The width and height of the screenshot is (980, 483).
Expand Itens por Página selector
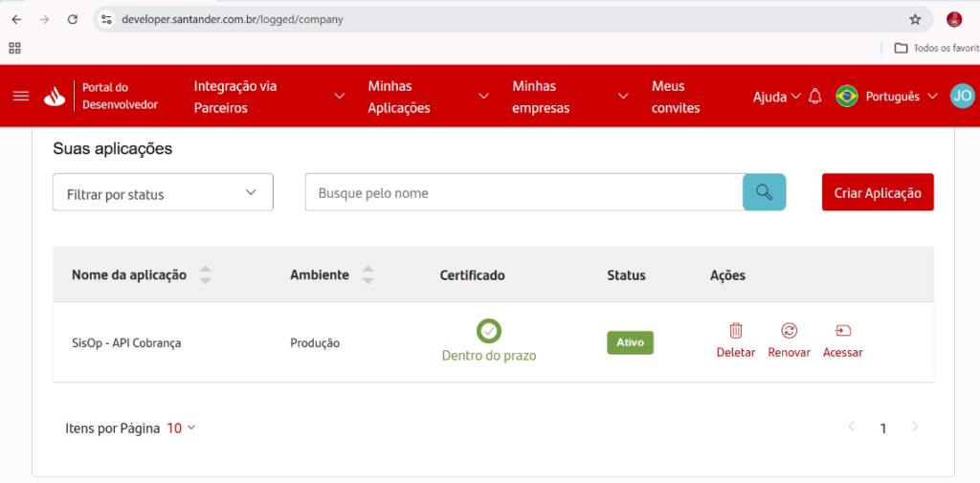coord(181,428)
